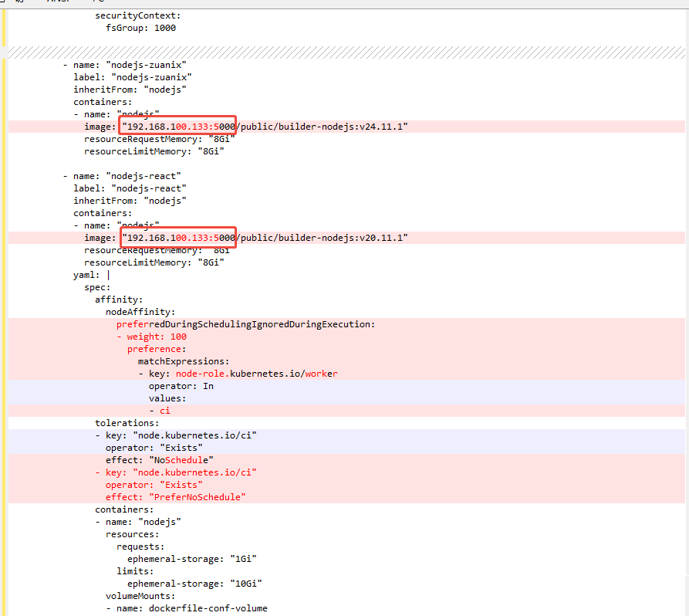Select the "fsGroup: 1000" line
689x616 pixels.
(140, 28)
